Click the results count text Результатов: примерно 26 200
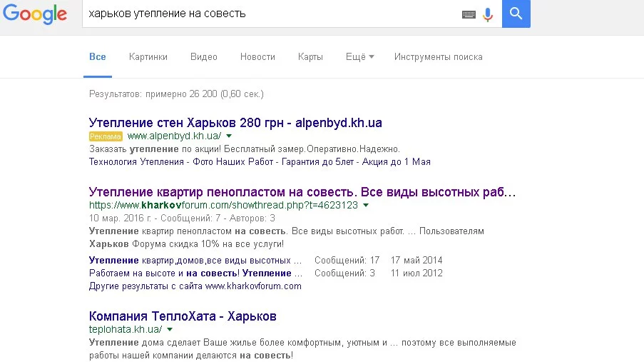The height and width of the screenshot is (362, 644). tap(176, 94)
